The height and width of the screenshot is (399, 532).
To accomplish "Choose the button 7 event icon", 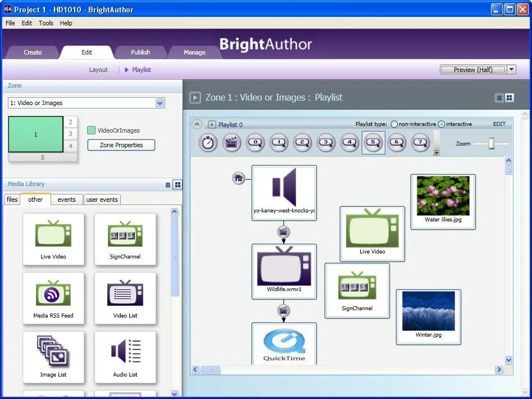I will click(x=421, y=143).
